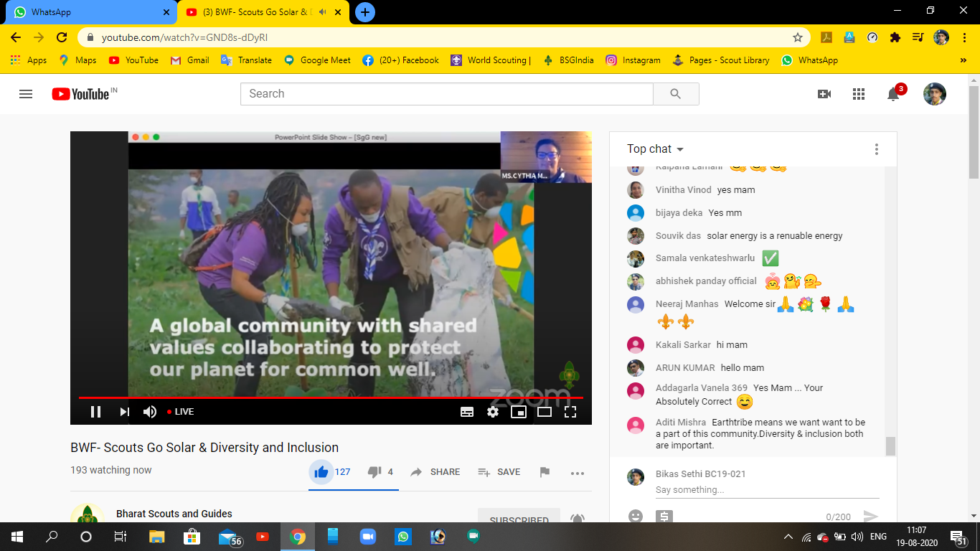Open live chat three-dot options menu

tap(876, 149)
